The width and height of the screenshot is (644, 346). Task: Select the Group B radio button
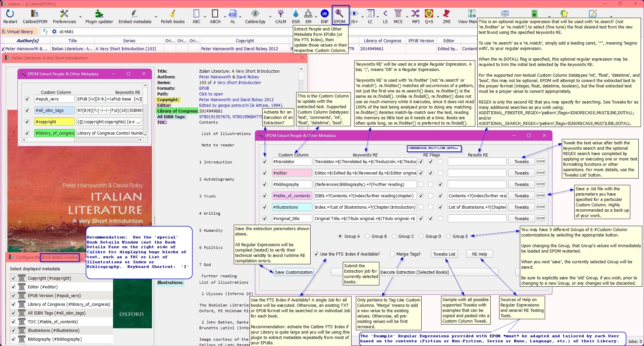367,236
